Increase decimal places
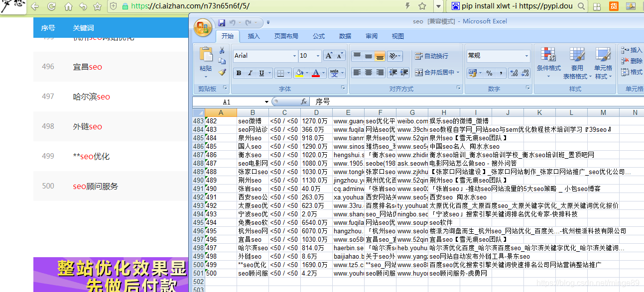 tap(514, 73)
